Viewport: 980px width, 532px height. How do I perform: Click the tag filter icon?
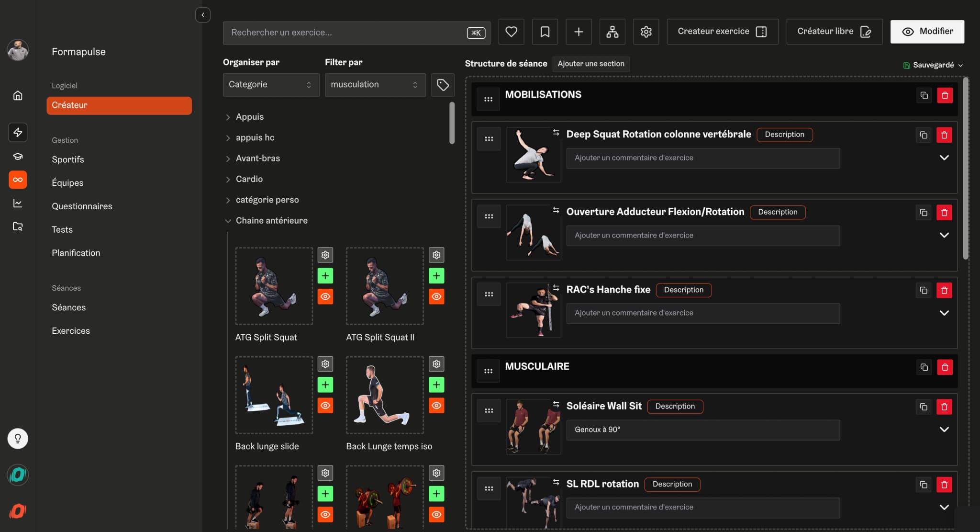click(x=442, y=85)
